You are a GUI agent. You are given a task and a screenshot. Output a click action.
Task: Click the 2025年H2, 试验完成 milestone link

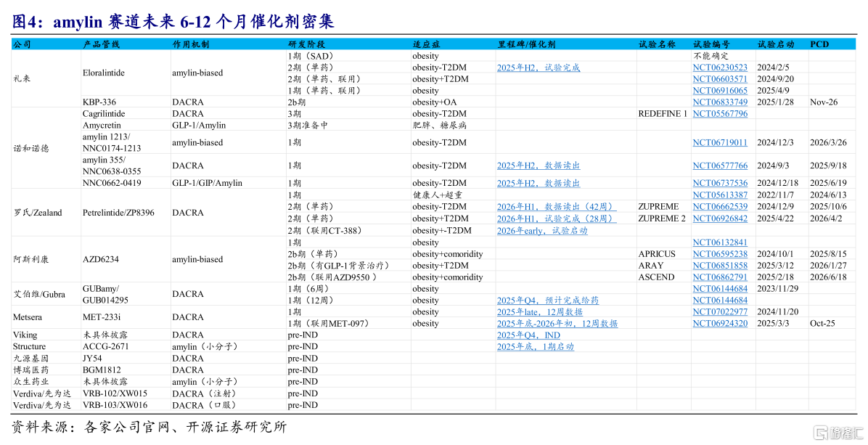point(538,68)
